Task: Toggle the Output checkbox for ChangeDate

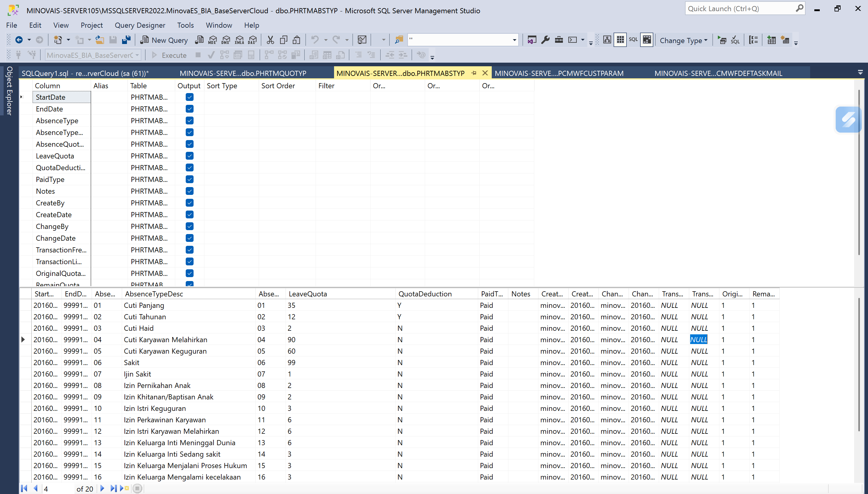Action: [x=190, y=238]
